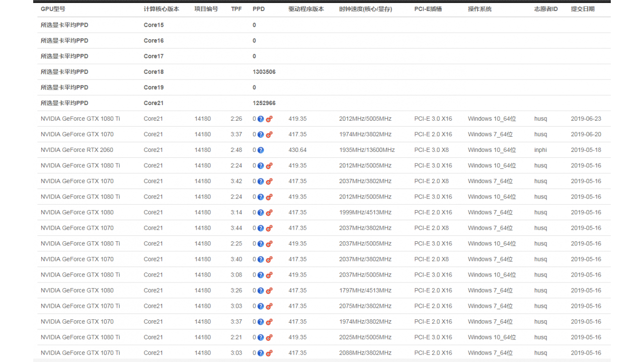This screenshot has height=362, width=644.
Task: Click the red gears icon in the 3:26 TPF row
Action: point(269,291)
